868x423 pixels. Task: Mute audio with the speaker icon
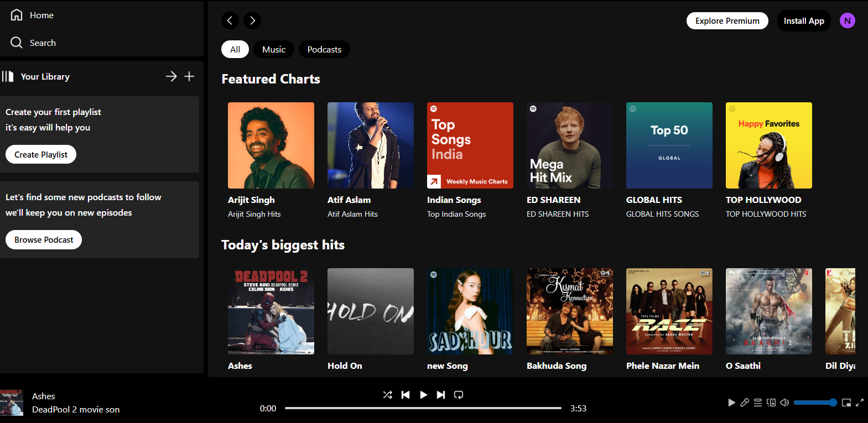tap(784, 403)
